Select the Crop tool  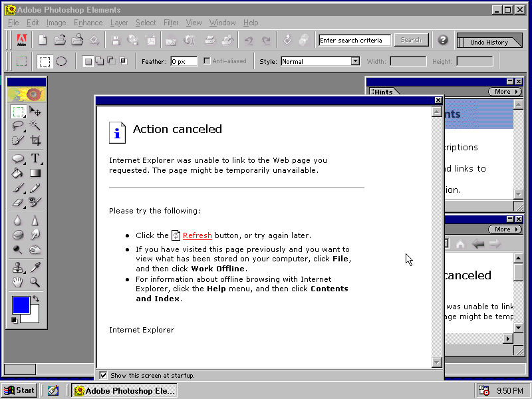pyautogui.click(x=35, y=140)
